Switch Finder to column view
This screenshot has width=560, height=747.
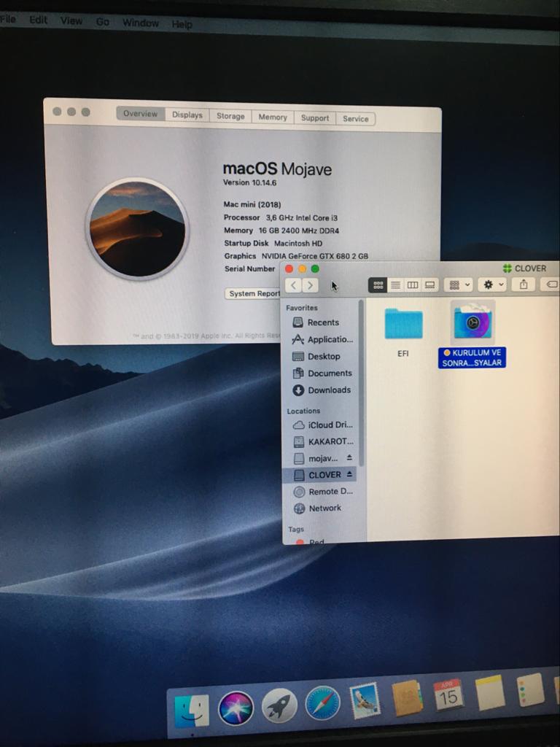tap(413, 285)
